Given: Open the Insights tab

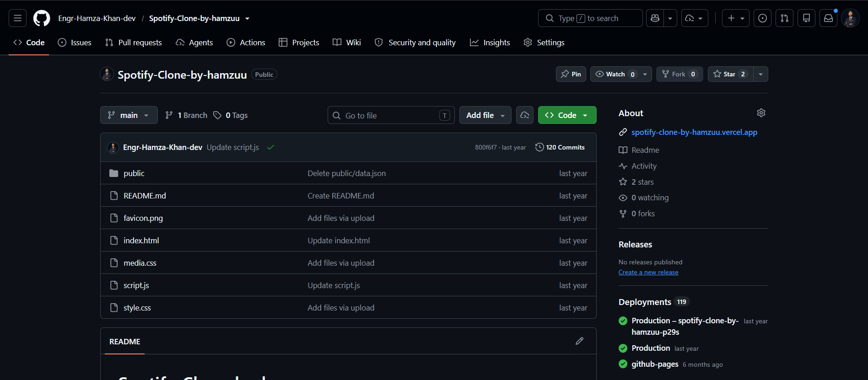Looking at the screenshot, I should [490, 43].
